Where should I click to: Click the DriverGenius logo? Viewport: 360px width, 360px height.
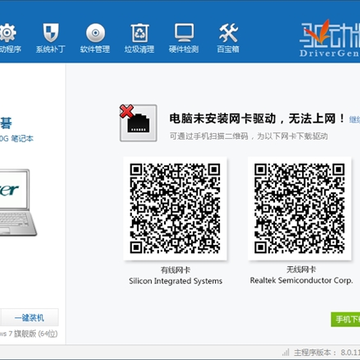point(330,38)
